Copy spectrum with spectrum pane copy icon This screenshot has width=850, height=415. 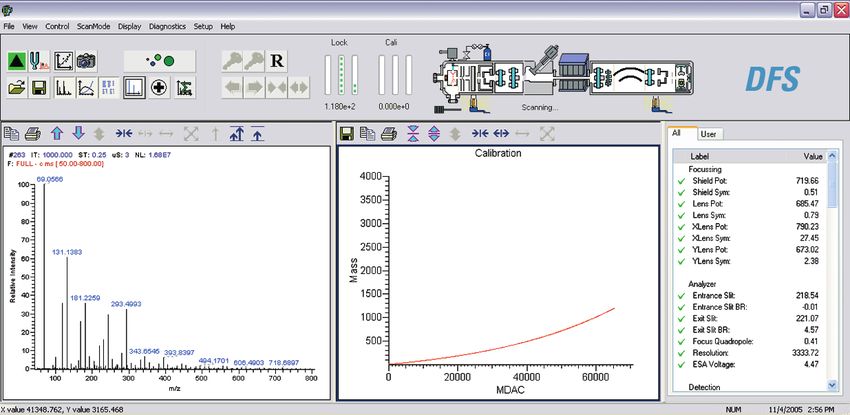(x=11, y=133)
